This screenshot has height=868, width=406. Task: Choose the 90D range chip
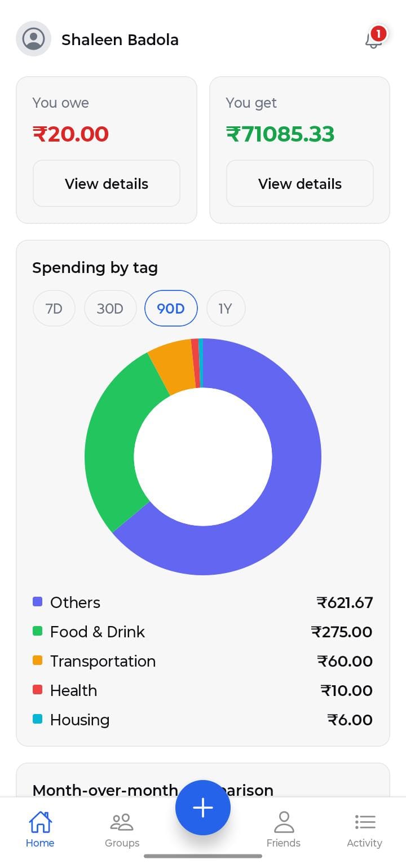(171, 309)
